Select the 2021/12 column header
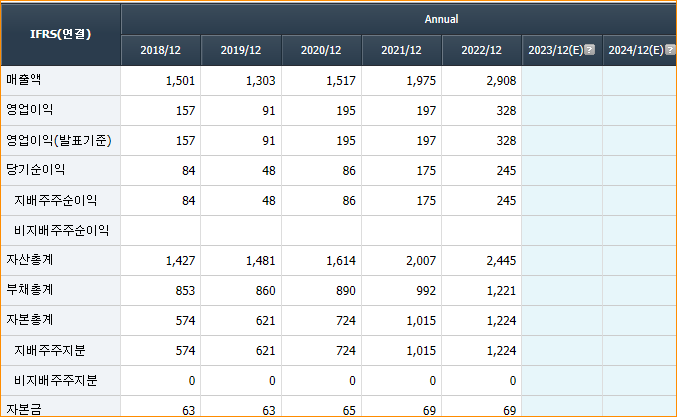The image size is (677, 417). click(x=402, y=50)
